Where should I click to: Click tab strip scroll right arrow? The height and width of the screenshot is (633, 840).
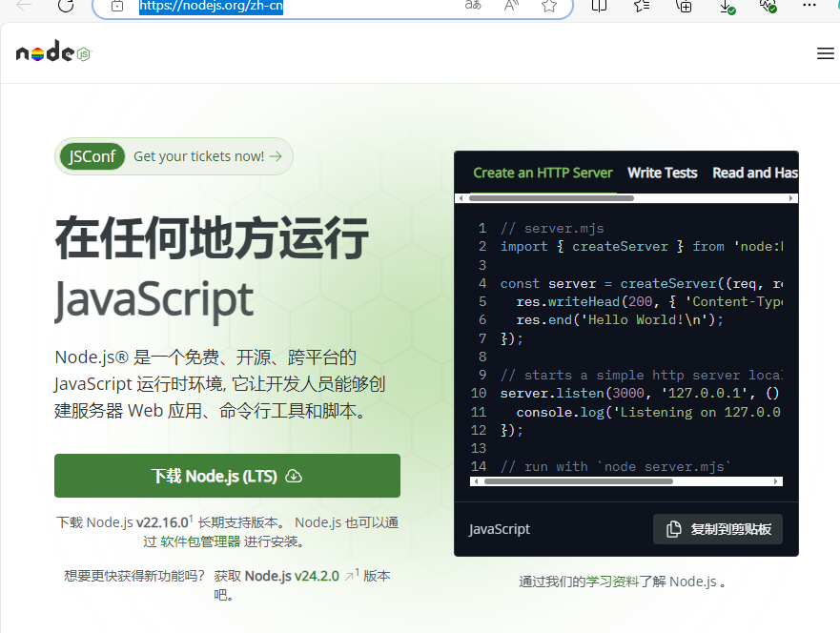(x=790, y=198)
